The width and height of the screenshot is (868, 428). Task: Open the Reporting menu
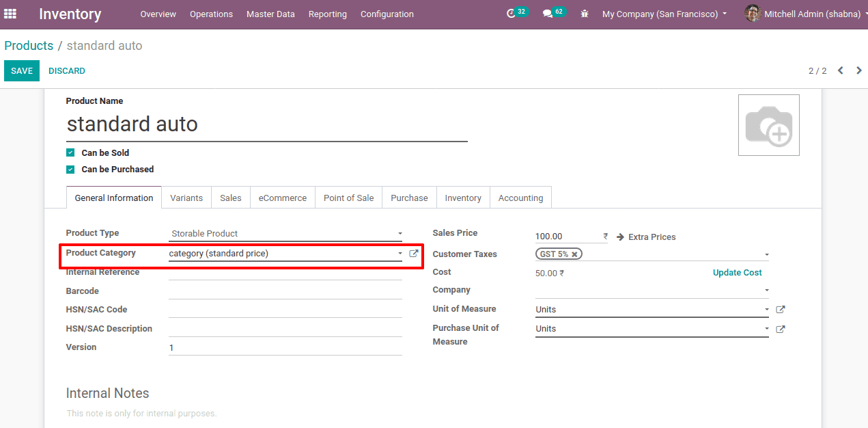click(x=328, y=14)
